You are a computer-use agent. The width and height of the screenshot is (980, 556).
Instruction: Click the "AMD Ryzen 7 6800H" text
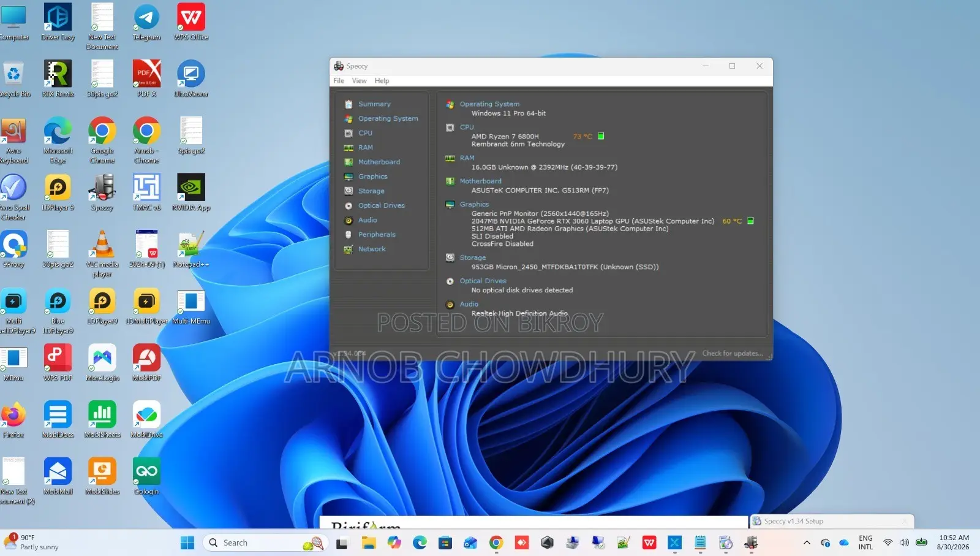tap(505, 137)
